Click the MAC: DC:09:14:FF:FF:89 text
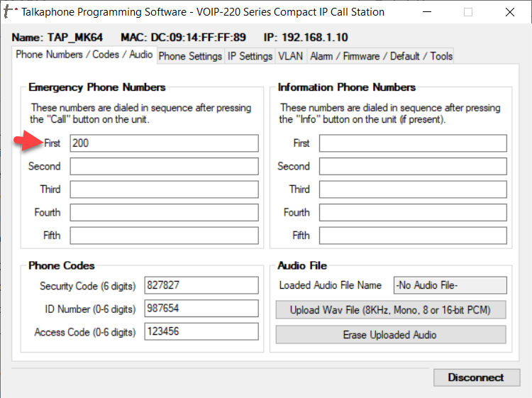 [x=183, y=37]
